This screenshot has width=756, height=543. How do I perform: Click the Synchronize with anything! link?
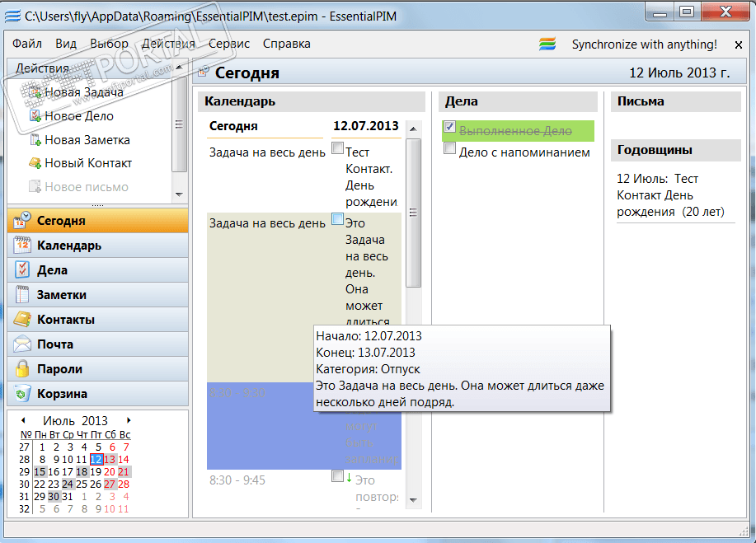click(x=644, y=44)
